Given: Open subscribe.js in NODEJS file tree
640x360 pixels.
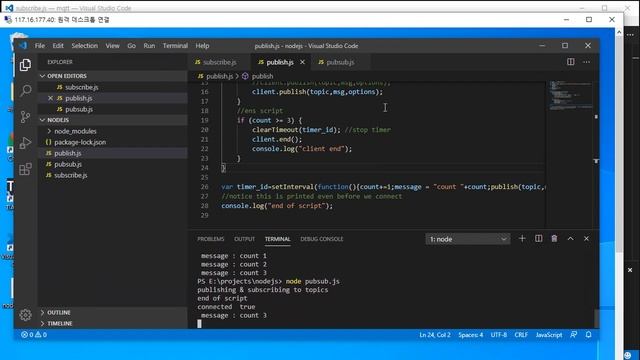Looking at the screenshot, I should click(x=113, y=175).
